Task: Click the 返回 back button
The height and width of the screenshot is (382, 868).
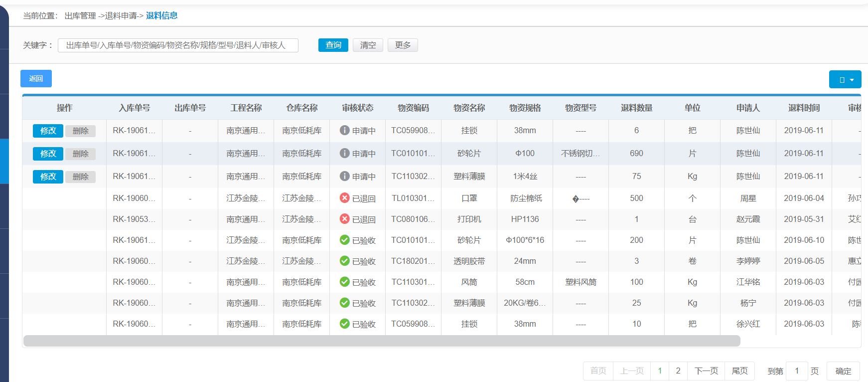Action: pos(36,79)
